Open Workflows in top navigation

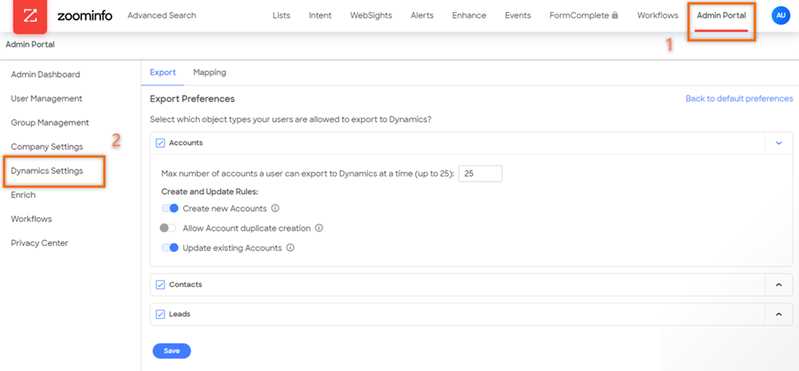657,16
